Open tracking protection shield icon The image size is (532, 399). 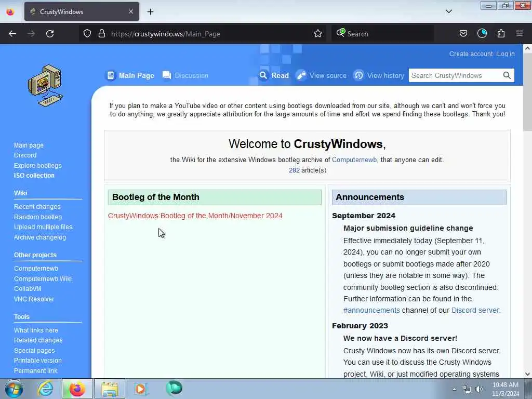tap(87, 34)
